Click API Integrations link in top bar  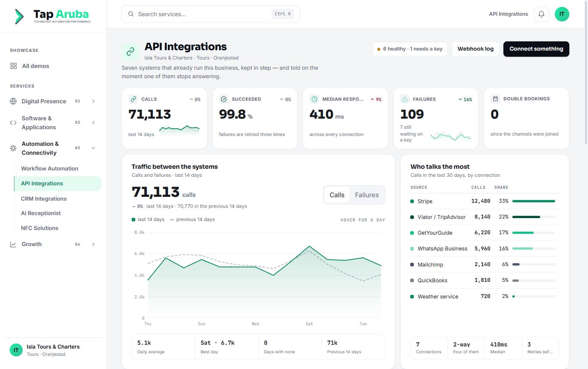pos(509,14)
